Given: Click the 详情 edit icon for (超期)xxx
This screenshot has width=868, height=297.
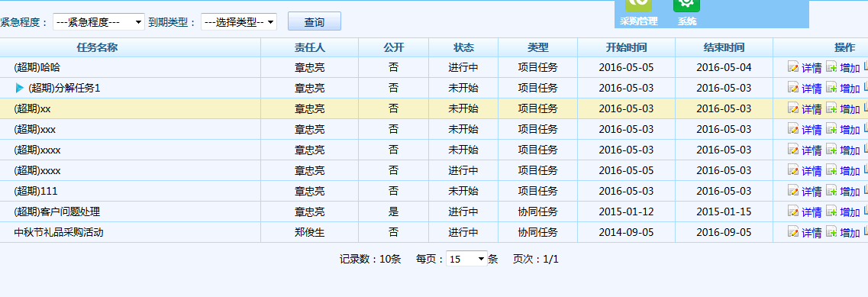Looking at the screenshot, I should (793, 129).
